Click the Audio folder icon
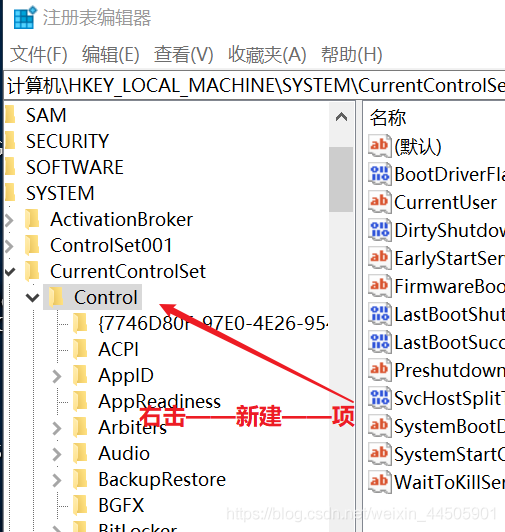505x532 pixels. tap(80, 454)
